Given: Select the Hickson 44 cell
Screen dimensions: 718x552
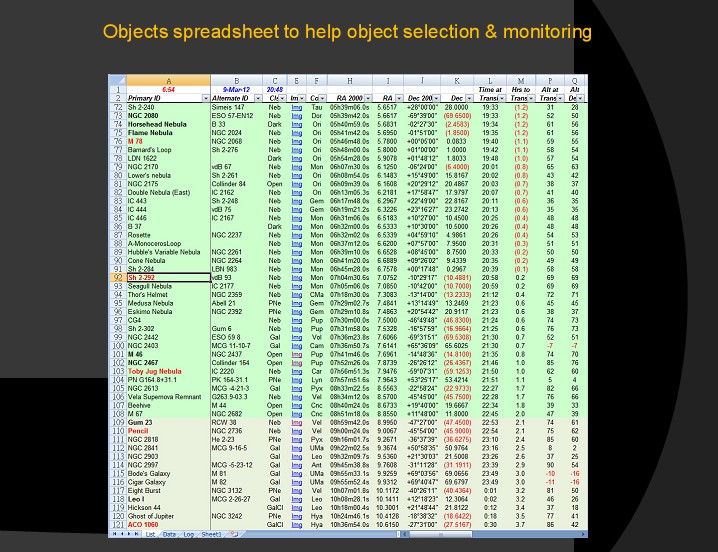Looking at the screenshot, I should pos(168,508).
